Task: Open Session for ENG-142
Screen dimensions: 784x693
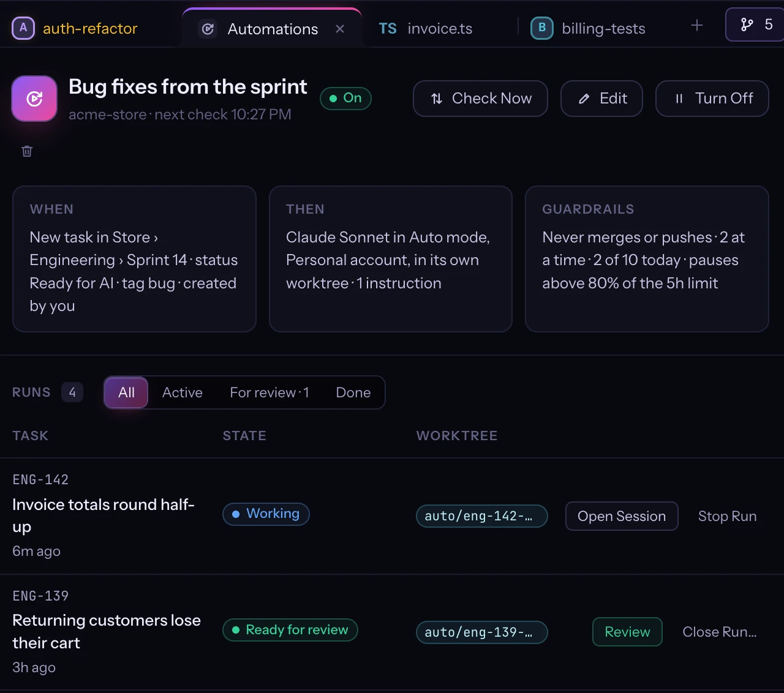Action: pyautogui.click(x=622, y=516)
